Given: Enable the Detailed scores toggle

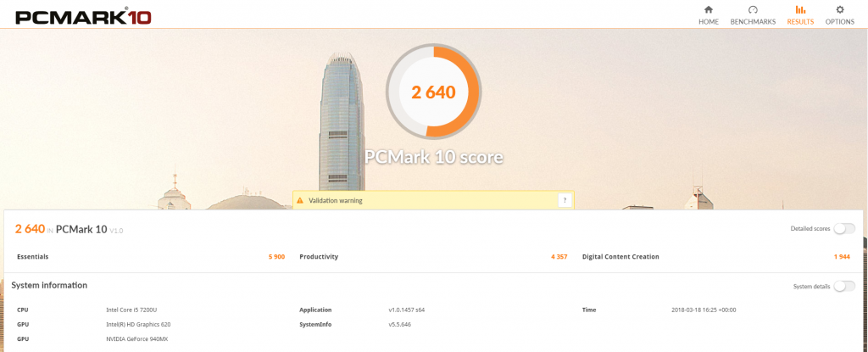Looking at the screenshot, I should coord(844,228).
